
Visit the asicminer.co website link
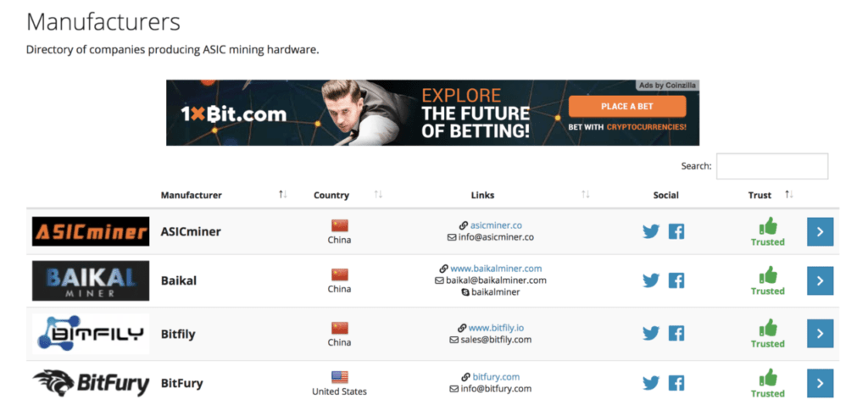coord(496,225)
